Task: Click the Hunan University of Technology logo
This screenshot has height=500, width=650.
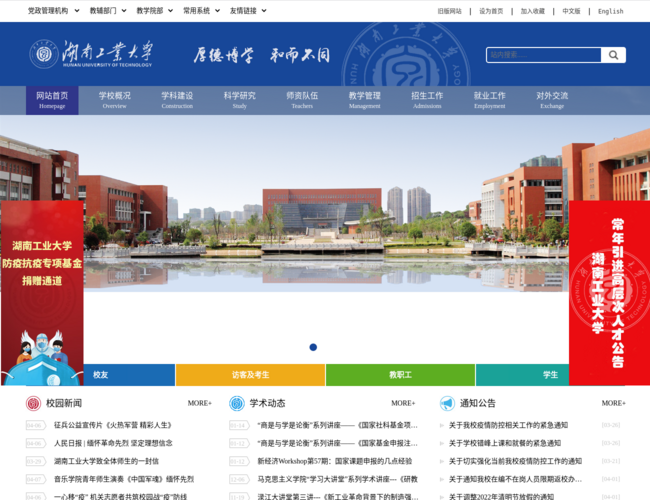Action: tap(91, 54)
